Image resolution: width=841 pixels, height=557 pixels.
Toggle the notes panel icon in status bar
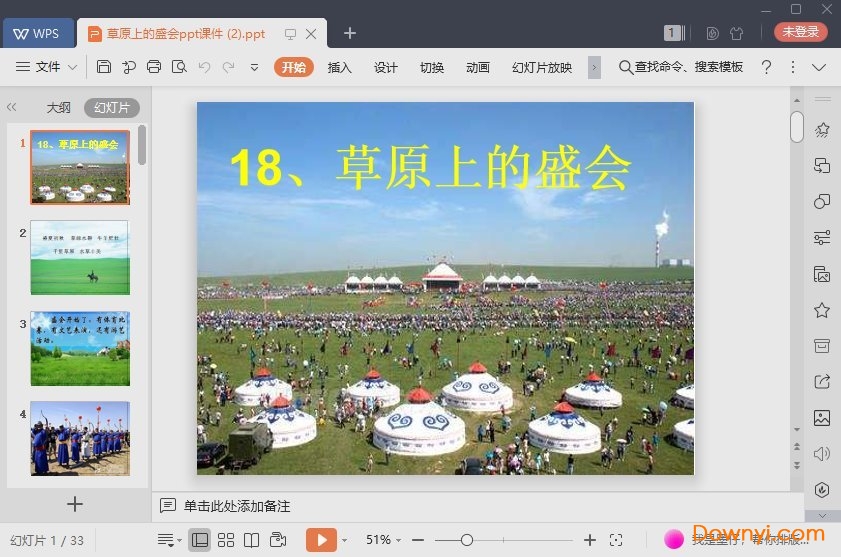pyautogui.click(x=169, y=540)
